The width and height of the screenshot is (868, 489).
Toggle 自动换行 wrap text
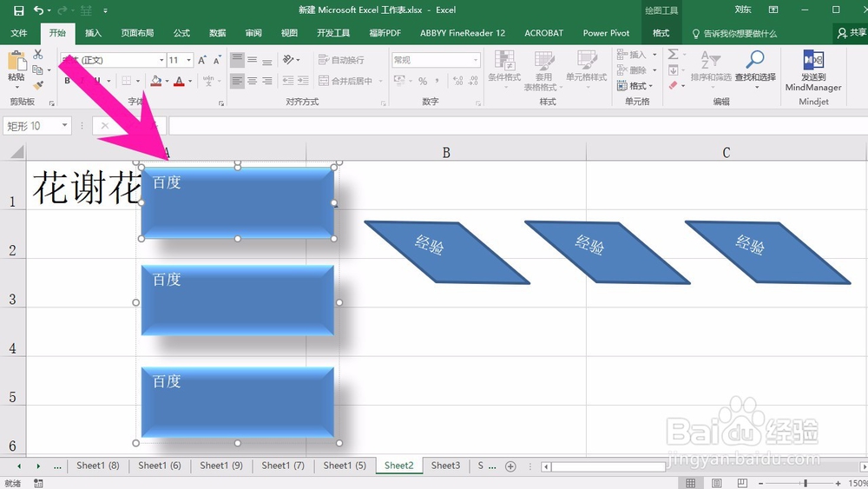click(x=341, y=60)
